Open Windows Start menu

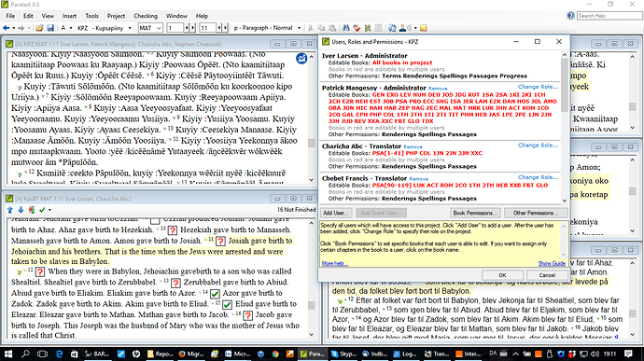[x=7, y=354]
